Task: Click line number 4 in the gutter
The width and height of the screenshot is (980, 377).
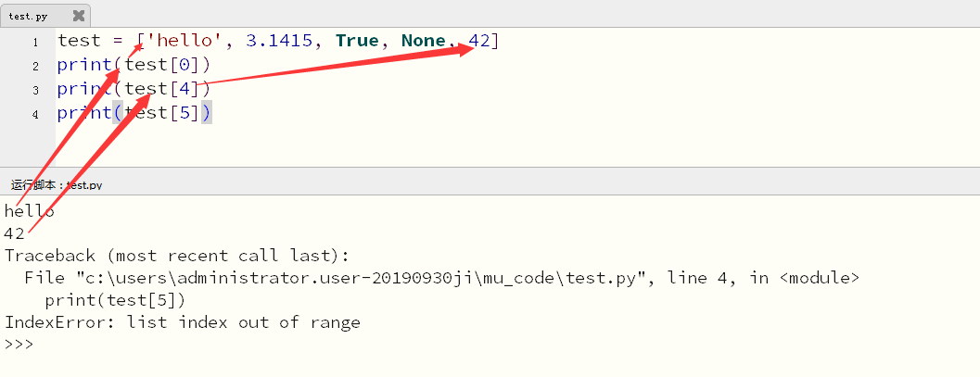Action: click(x=34, y=114)
